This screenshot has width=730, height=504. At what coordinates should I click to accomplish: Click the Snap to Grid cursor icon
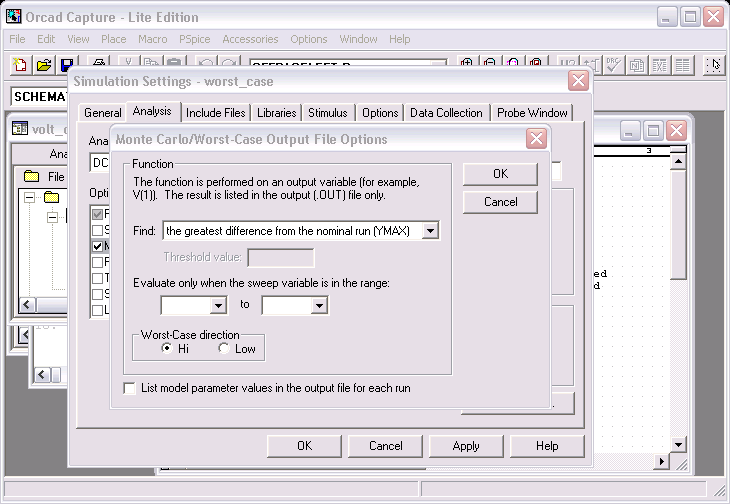(714, 65)
